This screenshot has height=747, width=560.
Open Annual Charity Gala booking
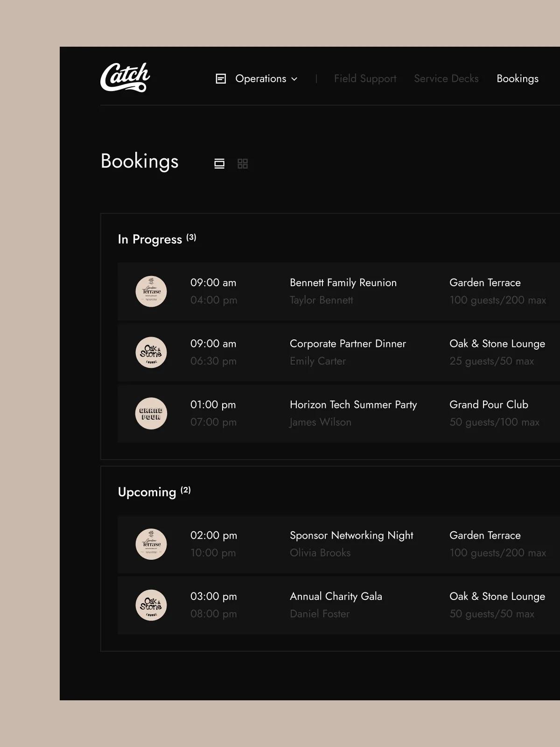[x=336, y=596]
